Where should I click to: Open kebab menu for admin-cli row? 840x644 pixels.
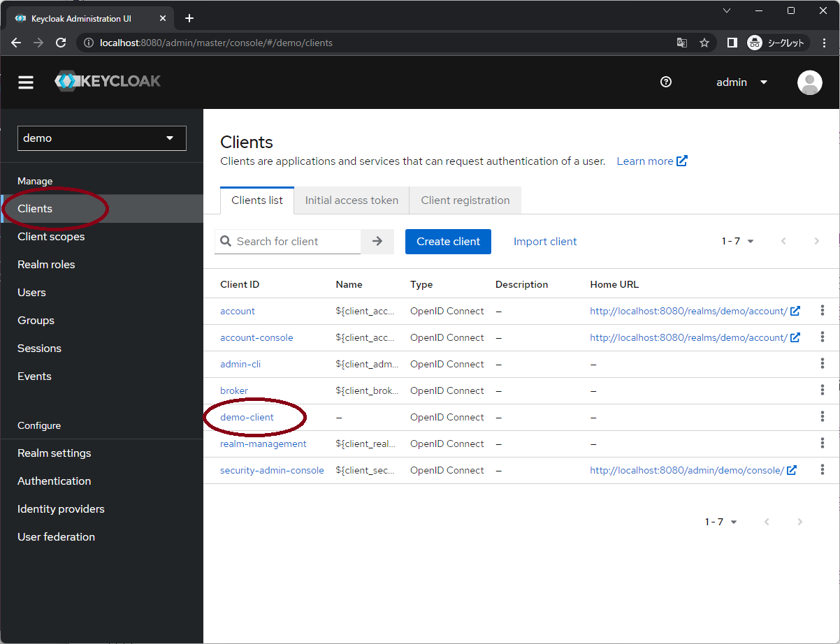[x=823, y=363]
